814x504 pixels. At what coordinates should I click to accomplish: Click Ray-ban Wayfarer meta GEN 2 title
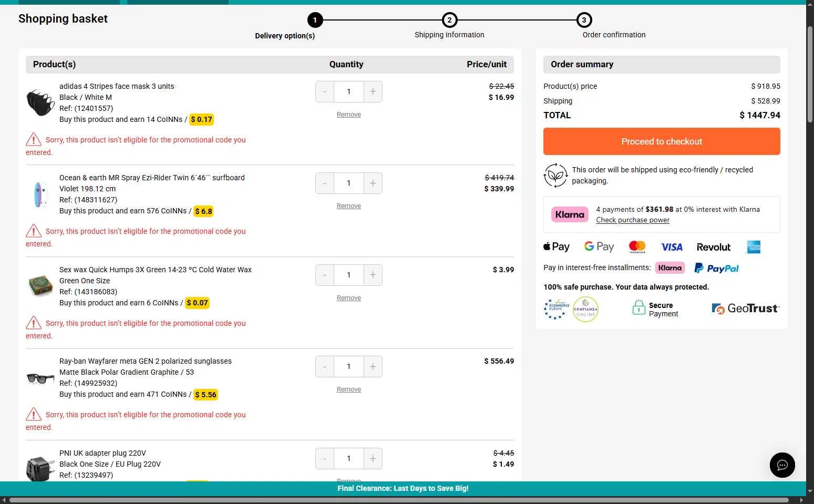point(146,361)
